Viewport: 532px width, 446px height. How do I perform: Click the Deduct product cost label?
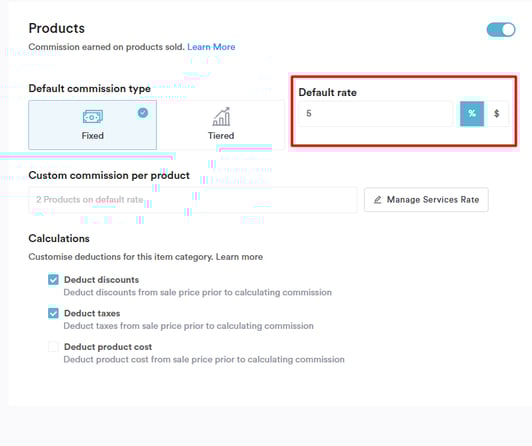click(x=108, y=347)
